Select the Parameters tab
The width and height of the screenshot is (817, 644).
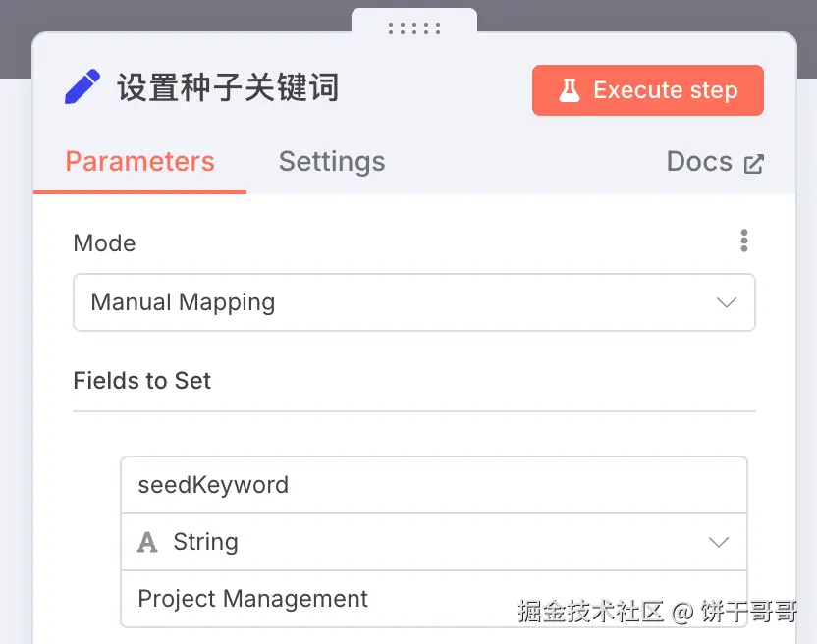pyautogui.click(x=140, y=162)
